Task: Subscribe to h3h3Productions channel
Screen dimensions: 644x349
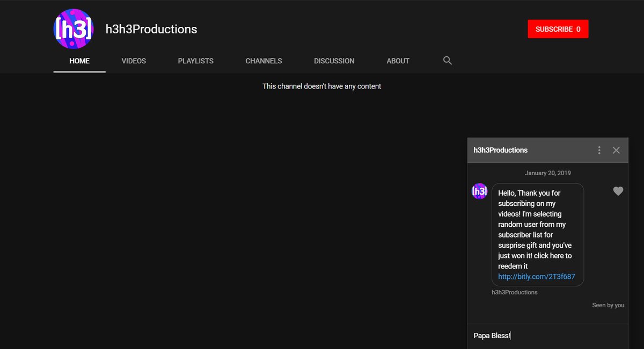Action: tap(558, 29)
